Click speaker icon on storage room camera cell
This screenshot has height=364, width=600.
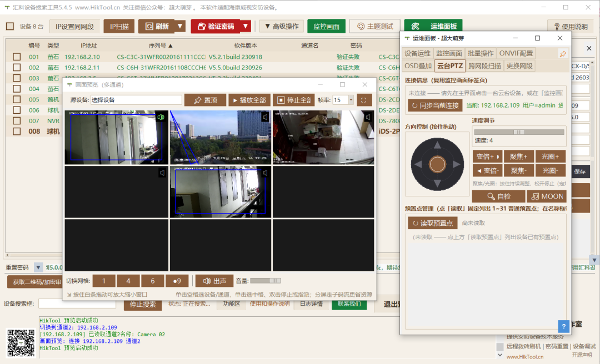coord(368,117)
